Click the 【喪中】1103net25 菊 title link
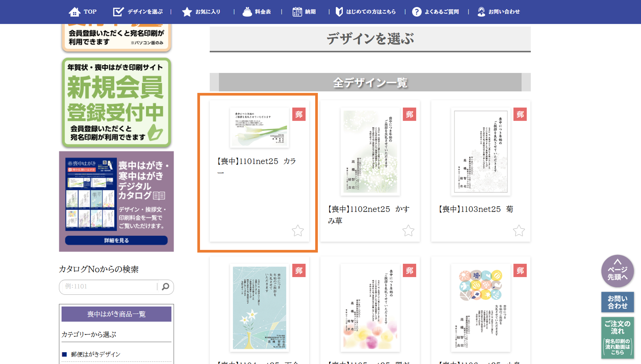 click(x=476, y=209)
